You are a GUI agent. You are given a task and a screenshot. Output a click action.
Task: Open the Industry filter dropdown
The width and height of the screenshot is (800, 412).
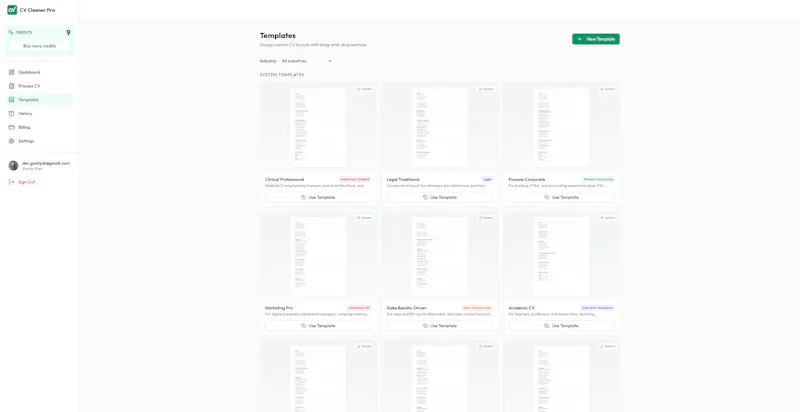pyautogui.click(x=307, y=61)
